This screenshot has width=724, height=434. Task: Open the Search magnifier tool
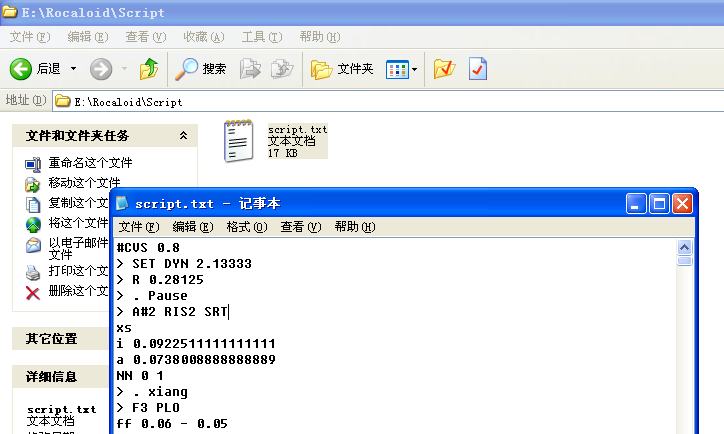point(200,69)
